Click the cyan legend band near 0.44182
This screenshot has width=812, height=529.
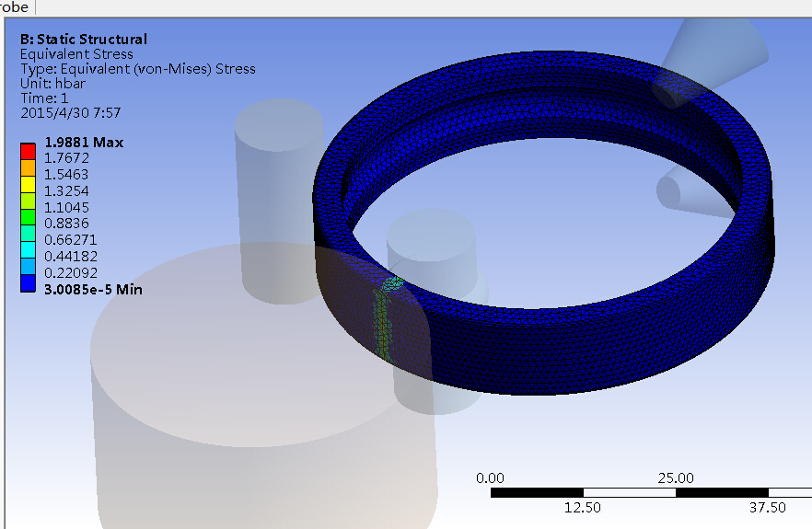[x=28, y=250]
